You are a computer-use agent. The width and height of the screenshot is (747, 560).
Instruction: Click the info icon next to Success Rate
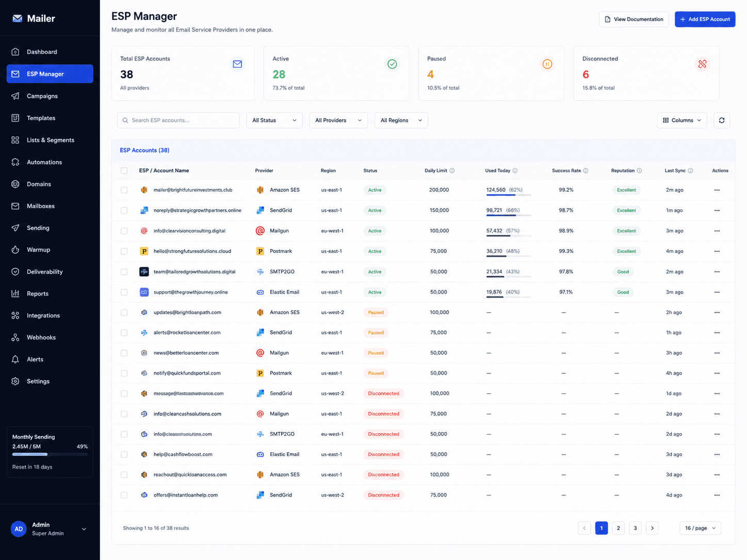[586, 171]
